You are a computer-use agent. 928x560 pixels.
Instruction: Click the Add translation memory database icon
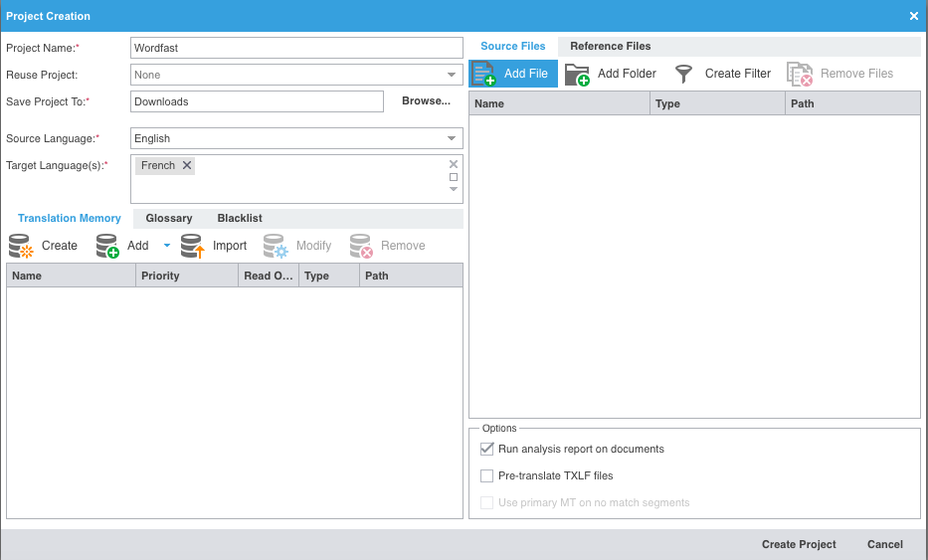pyautogui.click(x=107, y=247)
